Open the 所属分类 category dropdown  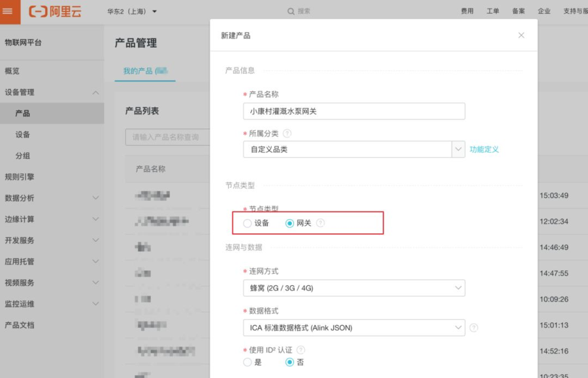coord(354,149)
